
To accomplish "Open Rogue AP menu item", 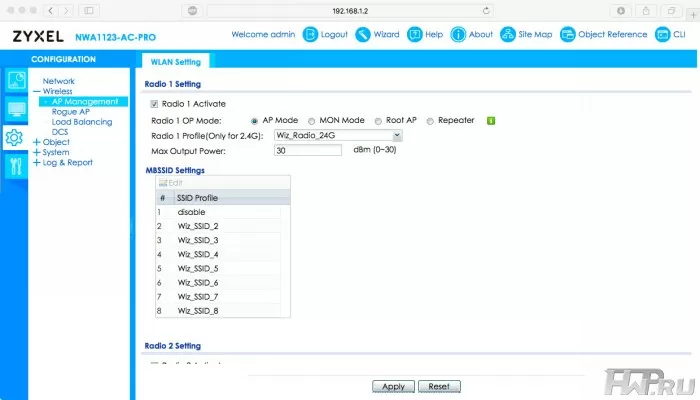I will (x=71, y=112).
